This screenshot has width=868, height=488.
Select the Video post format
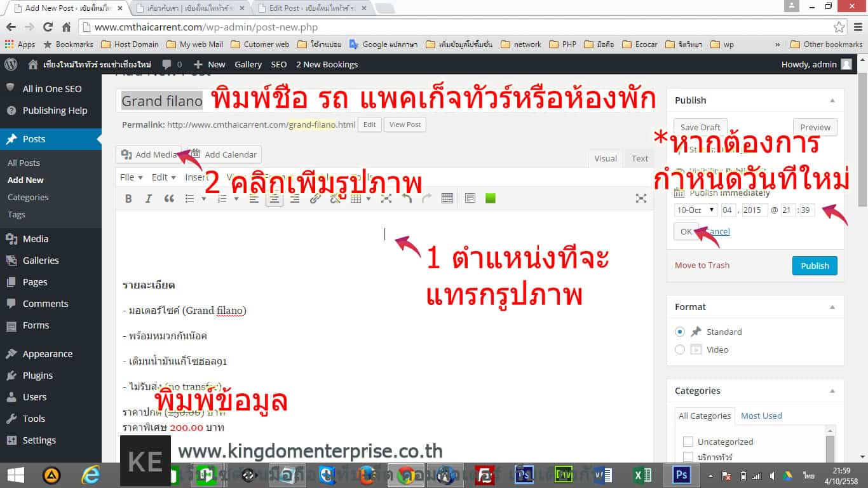[x=680, y=349]
